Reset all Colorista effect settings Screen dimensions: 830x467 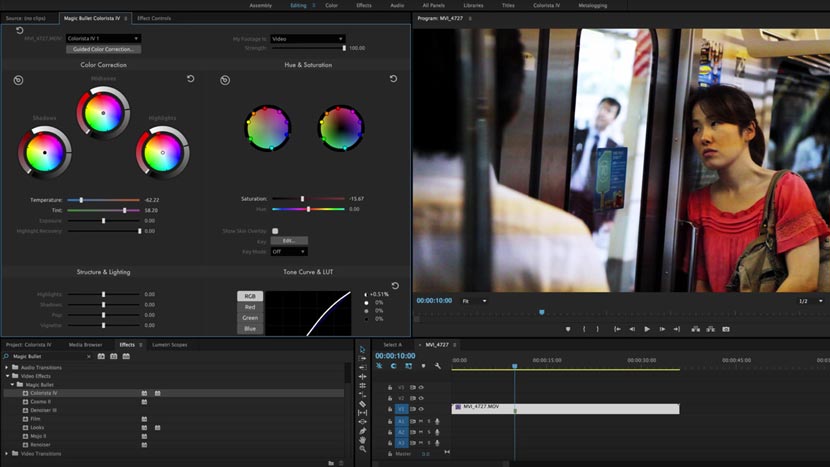pos(20,31)
